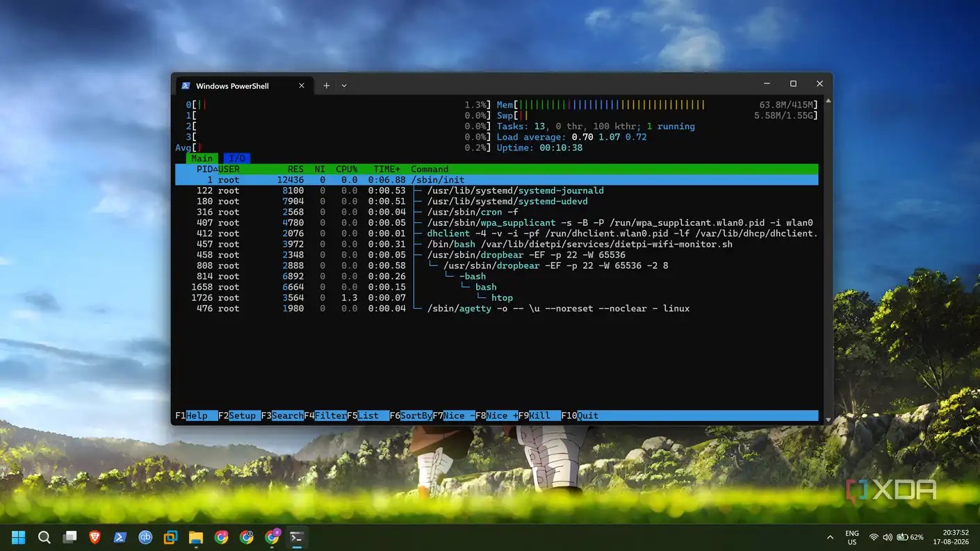Screen dimensions: 980x551
Task: Open the battery 62% tray indicator
Action: click(x=910, y=537)
